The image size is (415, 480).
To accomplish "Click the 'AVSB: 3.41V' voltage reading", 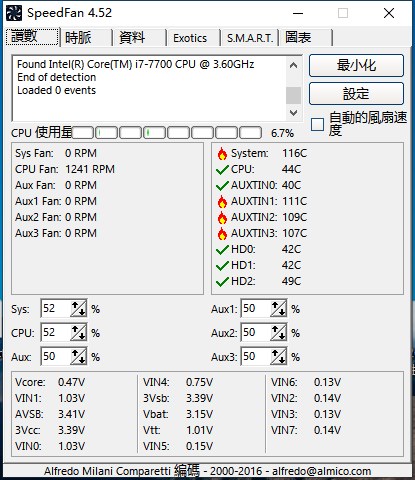I will click(50, 414).
